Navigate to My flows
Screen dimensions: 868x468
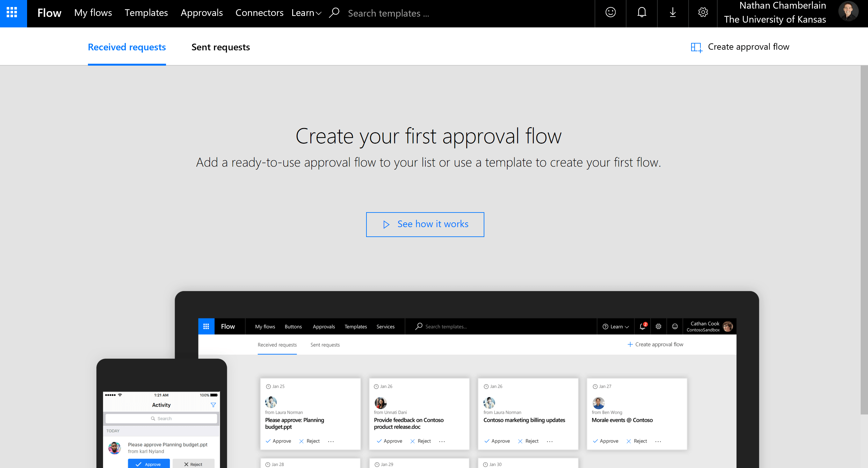93,13
